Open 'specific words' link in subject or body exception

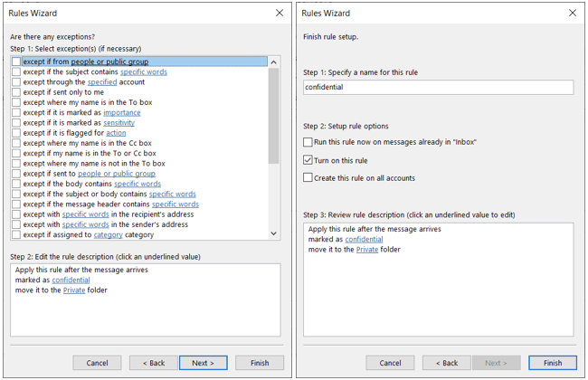[x=173, y=194]
